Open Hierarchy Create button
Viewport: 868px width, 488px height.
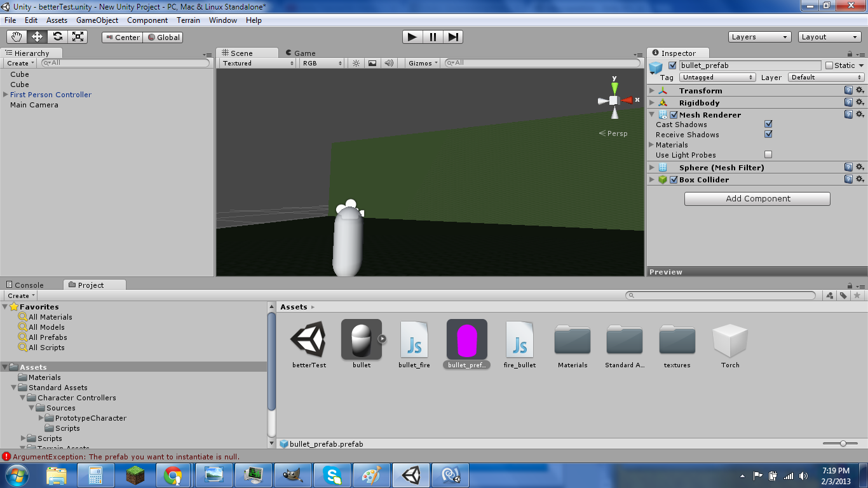(20, 63)
